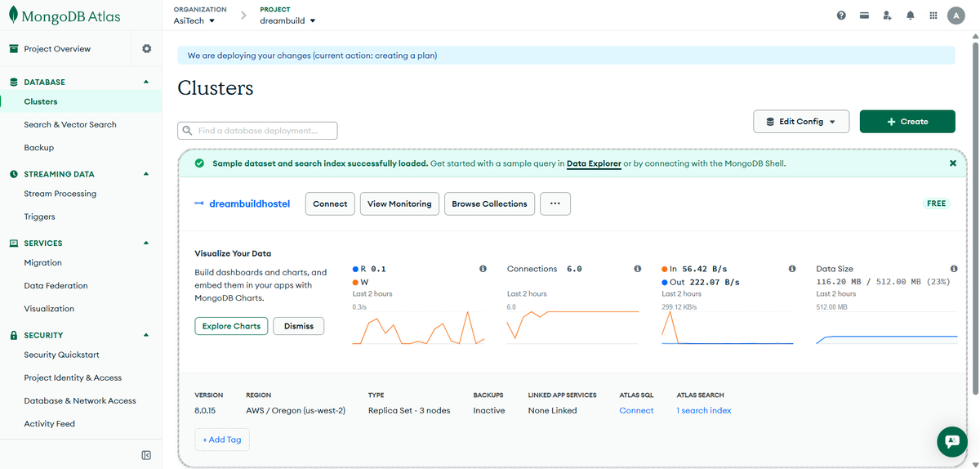Click the invite user icon in the header
The height and width of the screenshot is (469, 980).
click(887, 16)
